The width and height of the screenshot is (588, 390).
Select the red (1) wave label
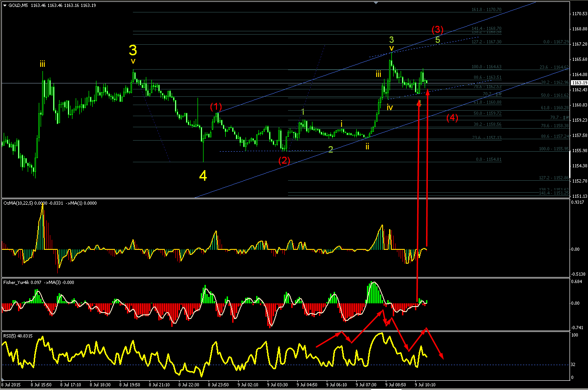click(x=216, y=106)
